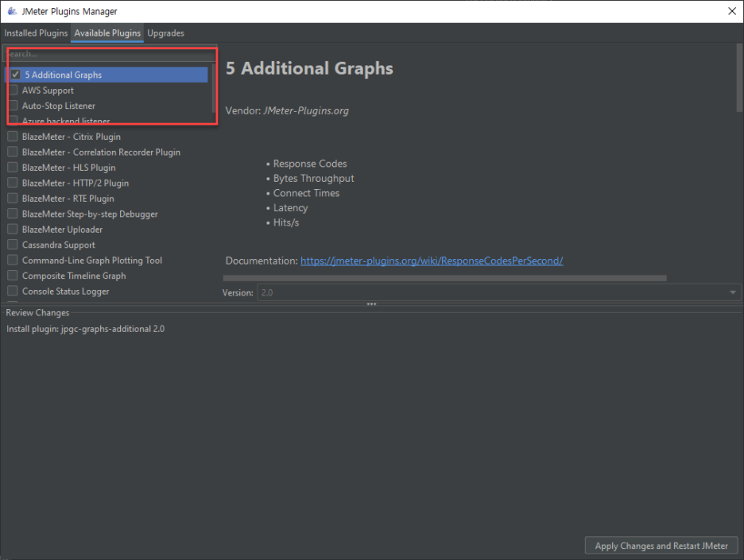744x560 pixels.
Task: Check BlazeMeter - Correlation Recorder Plugin checkbox
Action: (x=13, y=152)
